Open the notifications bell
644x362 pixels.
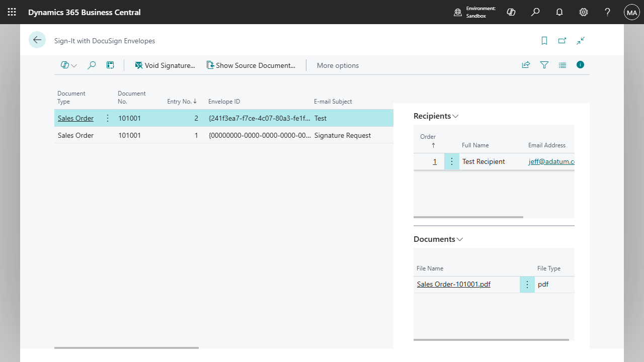pyautogui.click(x=559, y=12)
